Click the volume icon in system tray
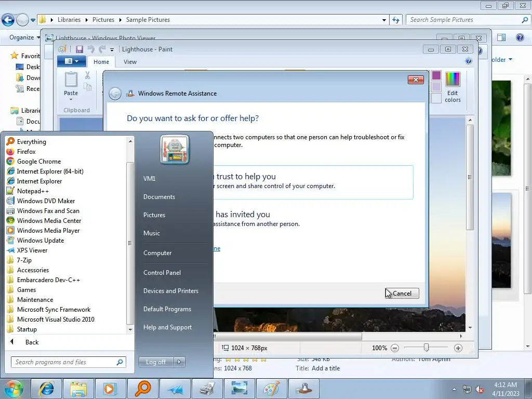Screen dimensions: 532x399 tap(480, 390)
